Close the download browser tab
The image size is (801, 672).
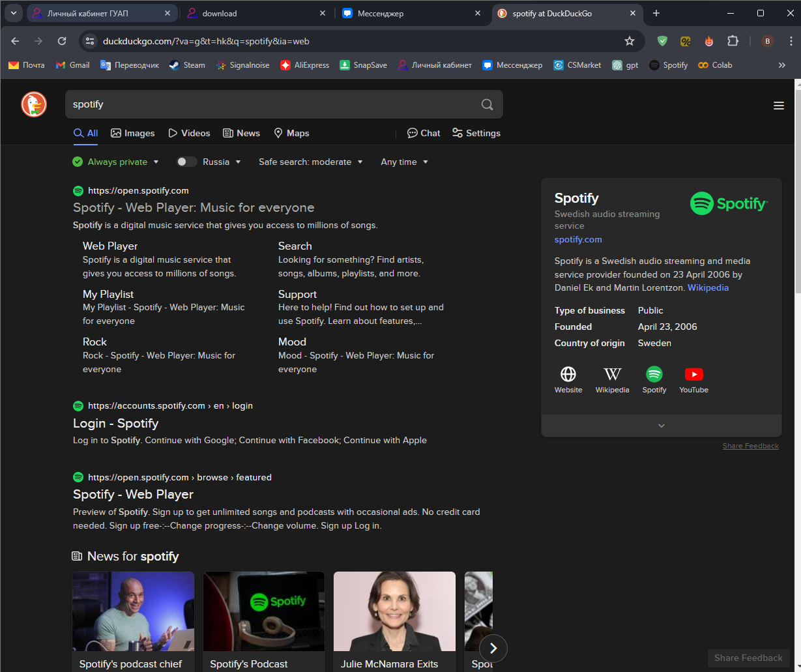[x=323, y=13]
